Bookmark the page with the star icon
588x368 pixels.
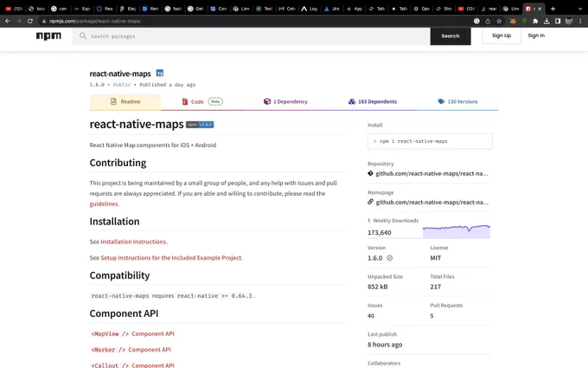pyautogui.click(x=499, y=21)
